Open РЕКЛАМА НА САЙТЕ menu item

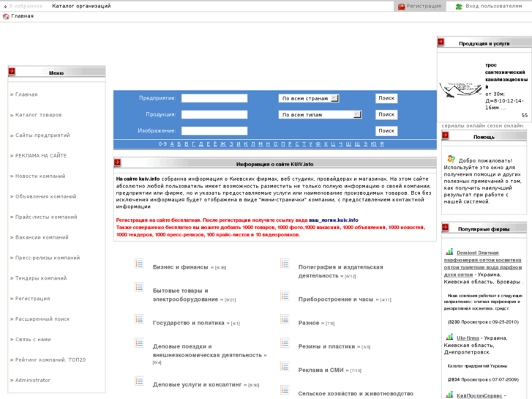coord(41,155)
